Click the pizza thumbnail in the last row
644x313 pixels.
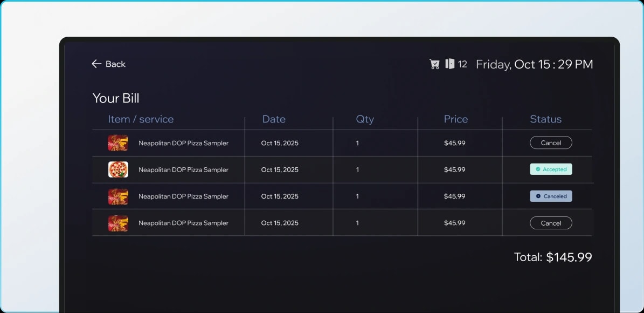(118, 222)
